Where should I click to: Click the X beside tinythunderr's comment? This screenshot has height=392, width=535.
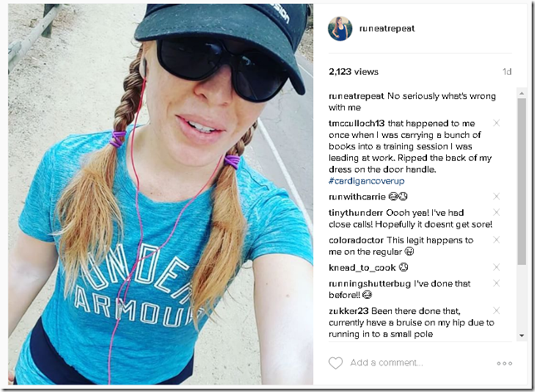pyautogui.click(x=497, y=213)
